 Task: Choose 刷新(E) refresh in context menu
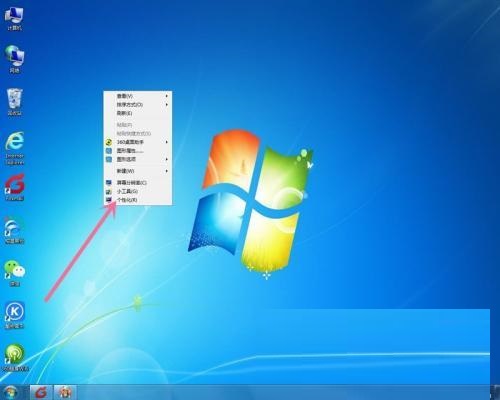click(x=138, y=113)
